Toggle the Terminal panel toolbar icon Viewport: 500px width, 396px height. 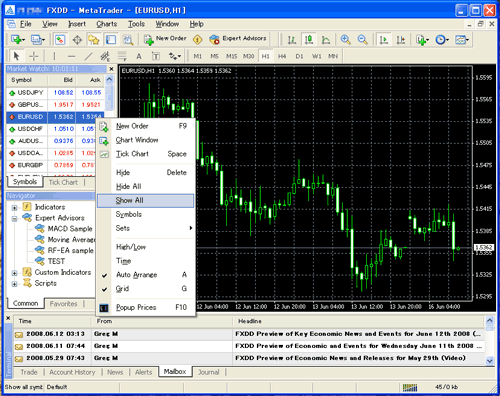pyautogui.click(x=111, y=40)
